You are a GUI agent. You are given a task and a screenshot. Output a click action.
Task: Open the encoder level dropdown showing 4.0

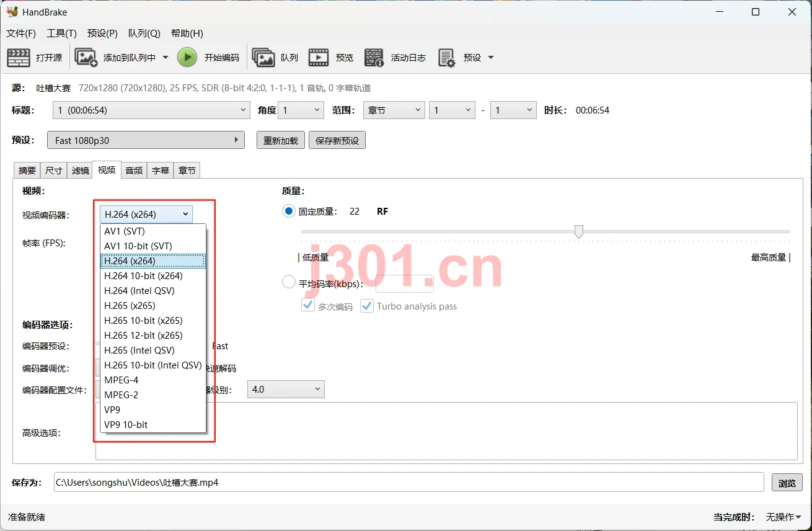tap(286, 390)
